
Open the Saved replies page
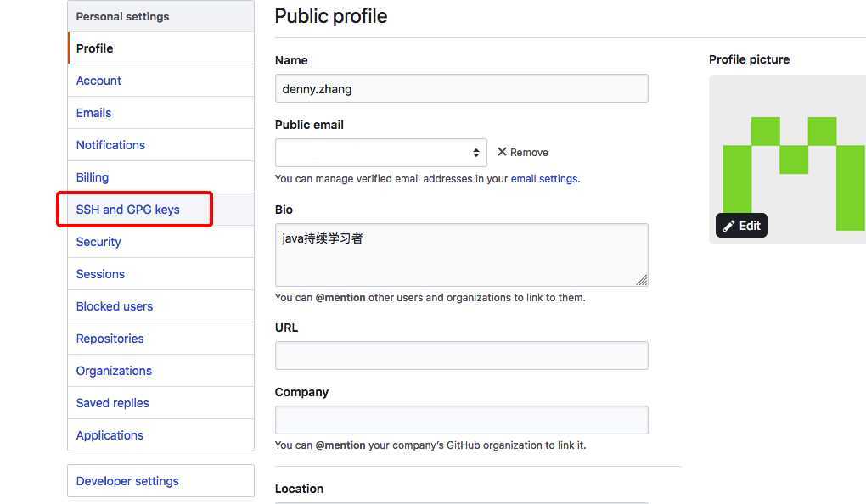click(x=113, y=403)
